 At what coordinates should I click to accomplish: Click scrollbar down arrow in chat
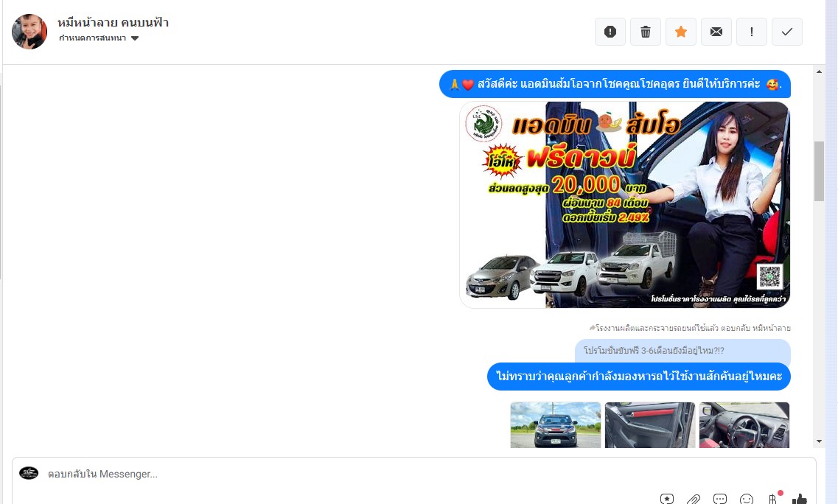[820, 441]
